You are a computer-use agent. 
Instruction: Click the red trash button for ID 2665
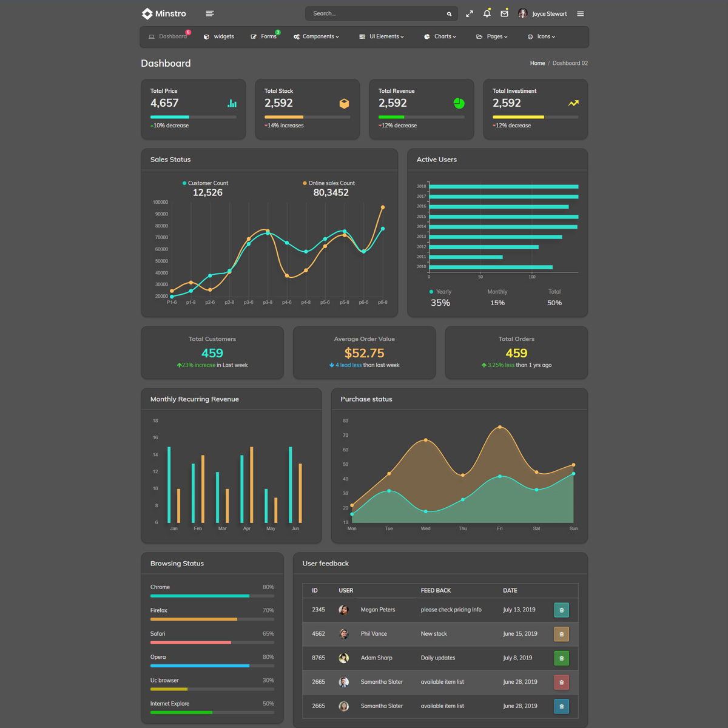click(561, 682)
